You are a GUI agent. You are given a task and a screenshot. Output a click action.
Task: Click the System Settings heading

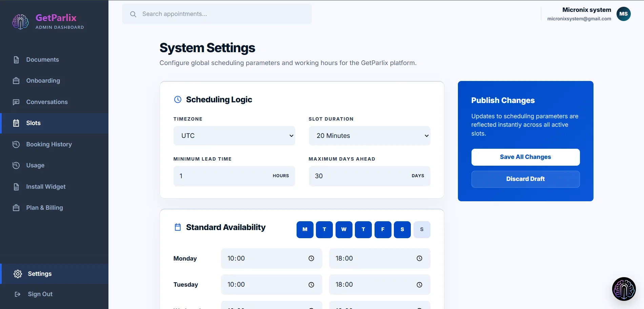pyautogui.click(x=207, y=48)
